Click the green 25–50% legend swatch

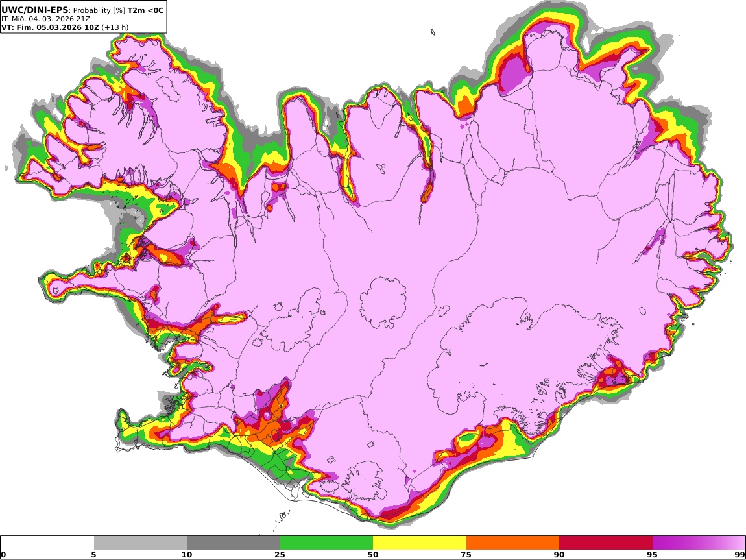[x=326, y=543]
